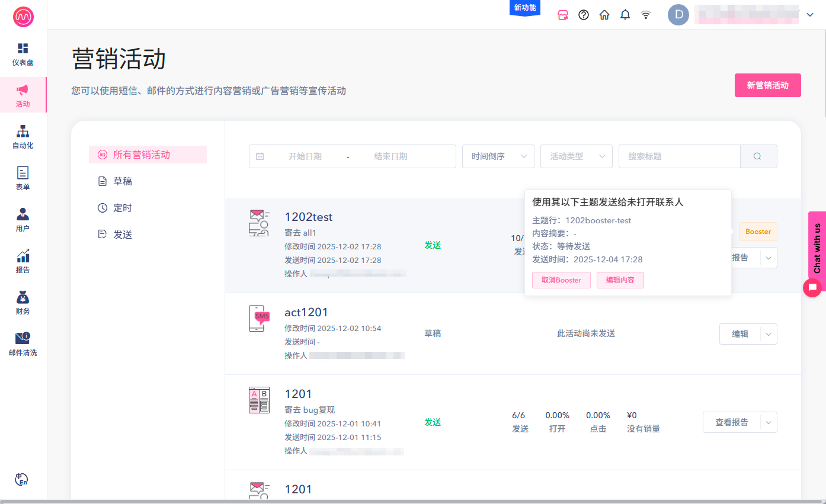Image resolution: width=826 pixels, height=504 pixels.
Task: Open the 仪表盘 dashboard sidebar icon
Action: pos(23,53)
